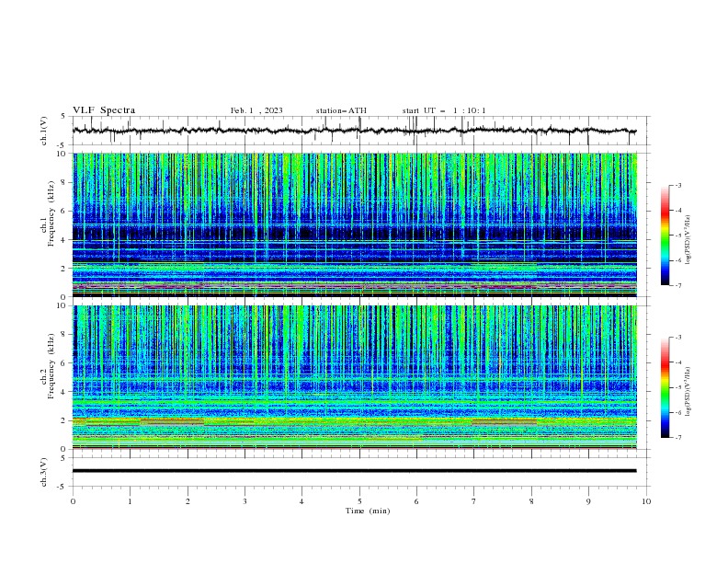728x563 pixels.
Task: Click the "ch.1(V)" vertical axis label
Action: point(44,131)
